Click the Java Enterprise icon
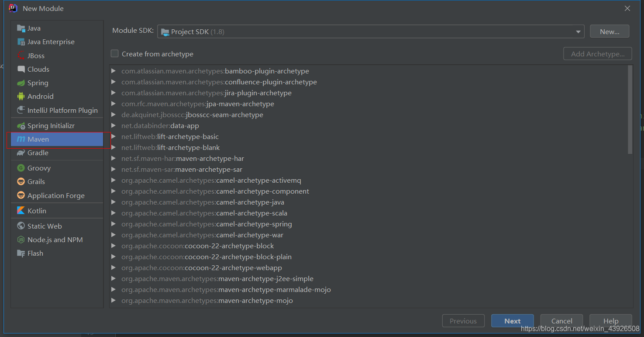 [21, 42]
